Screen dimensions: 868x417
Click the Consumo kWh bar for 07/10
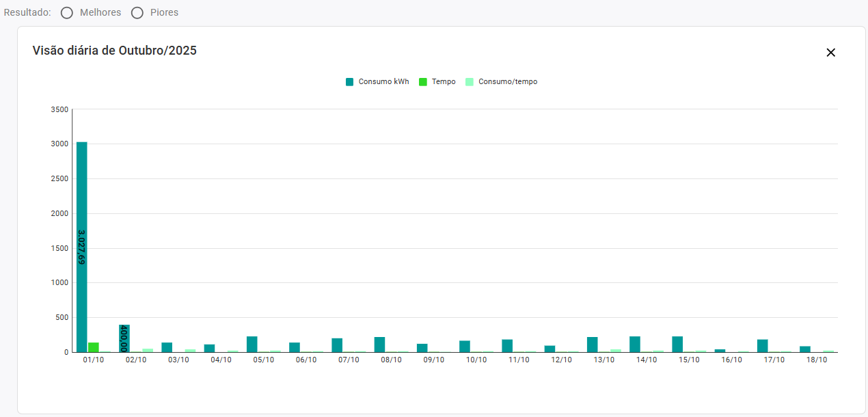[337, 345]
